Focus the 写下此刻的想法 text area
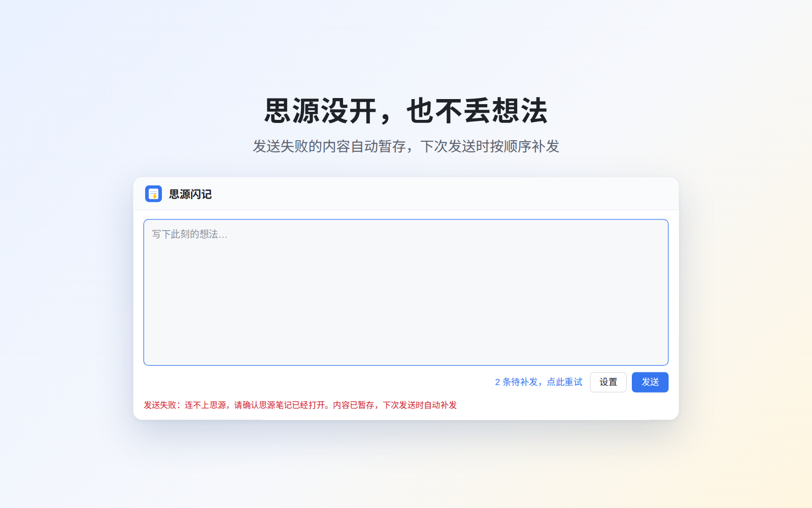Screen dimensions: 812x508 406,292
